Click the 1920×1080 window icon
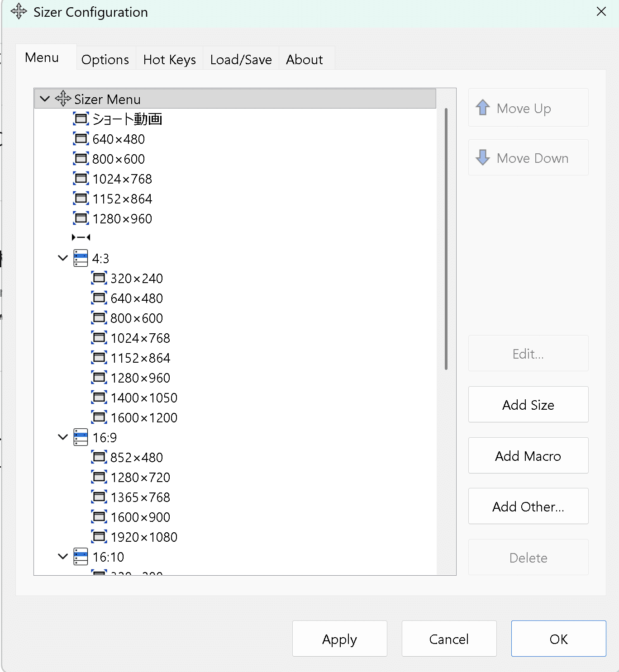 [x=99, y=537]
